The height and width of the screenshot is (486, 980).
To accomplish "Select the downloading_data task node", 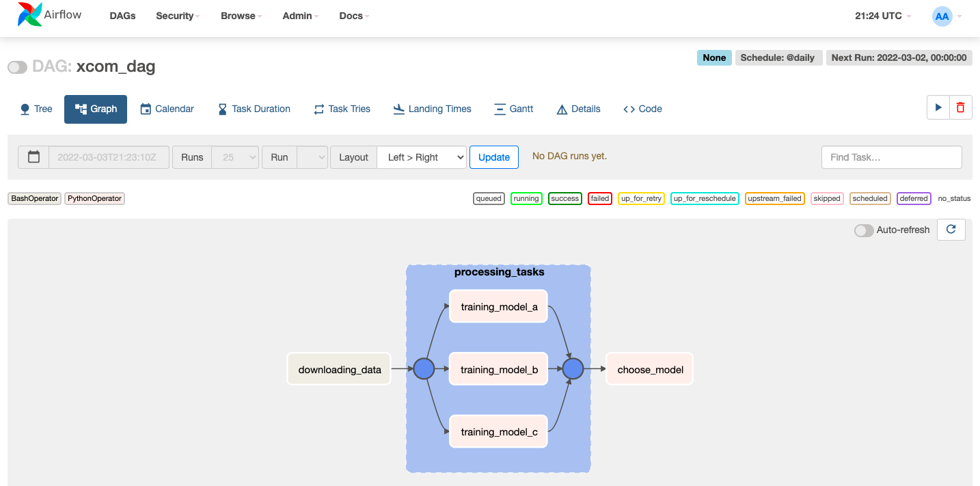I will 339,369.
